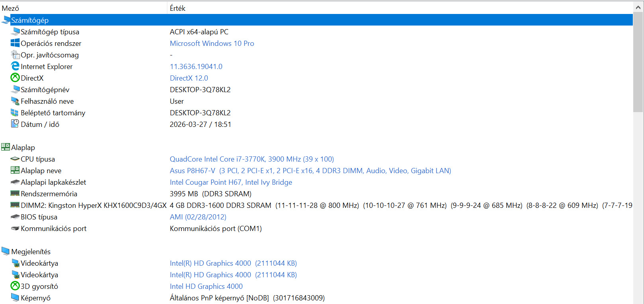Viewport: 644px width, 304px height.
Task: Click the scrollbar up arrow
Action: (x=638, y=7)
